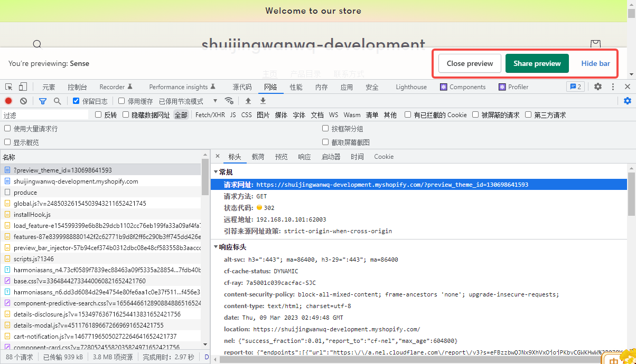Image resolution: width=636 pixels, height=364 pixels.
Task: Stop recording network log
Action: [8, 101]
